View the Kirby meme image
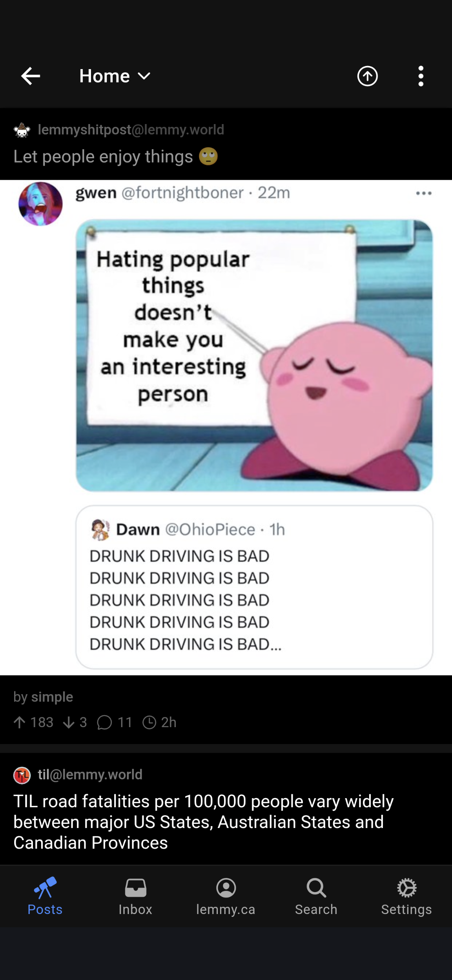The image size is (452, 980). coord(254,355)
